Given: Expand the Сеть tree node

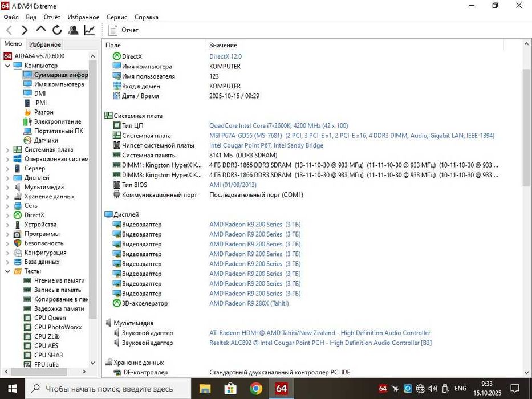Looking at the screenshot, I should point(7,206).
